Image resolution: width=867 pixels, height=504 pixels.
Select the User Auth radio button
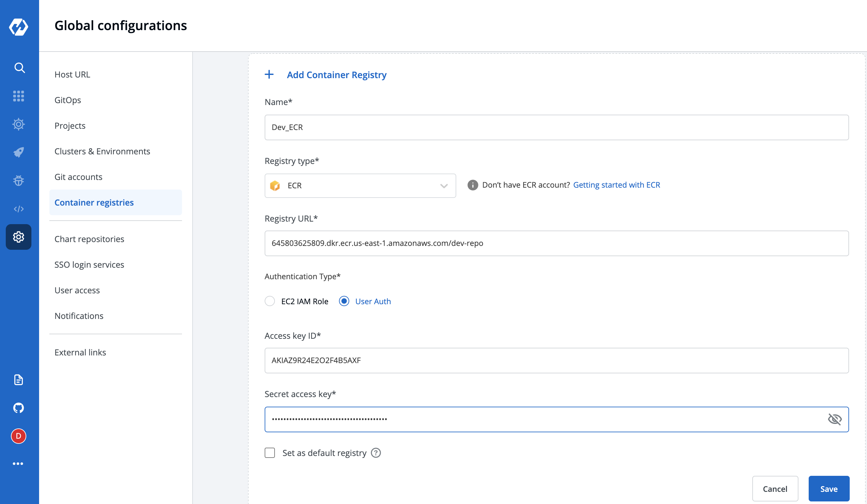tap(344, 301)
